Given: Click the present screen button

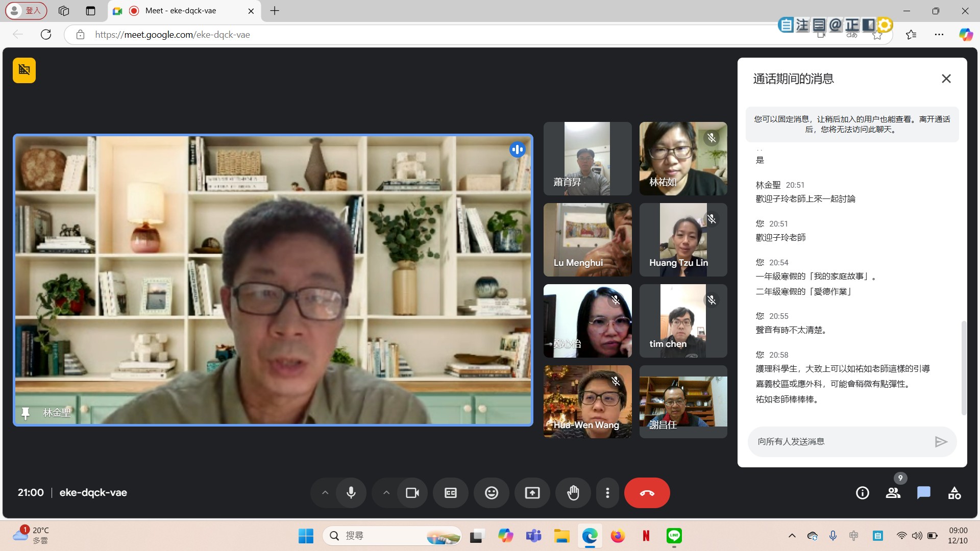Looking at the screenshot, I should pyautogui.click(x=532, y=493).
